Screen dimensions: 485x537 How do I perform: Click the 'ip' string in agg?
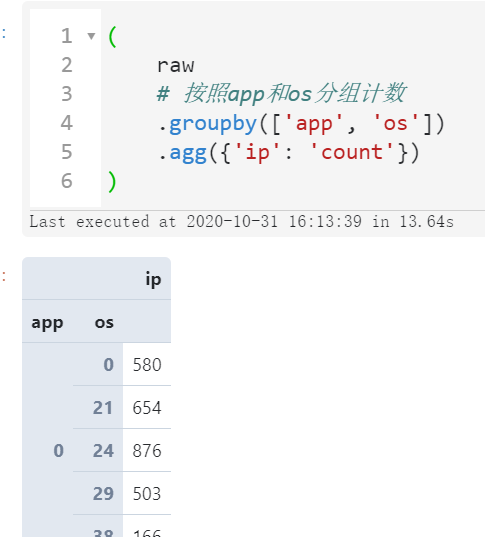258,152
